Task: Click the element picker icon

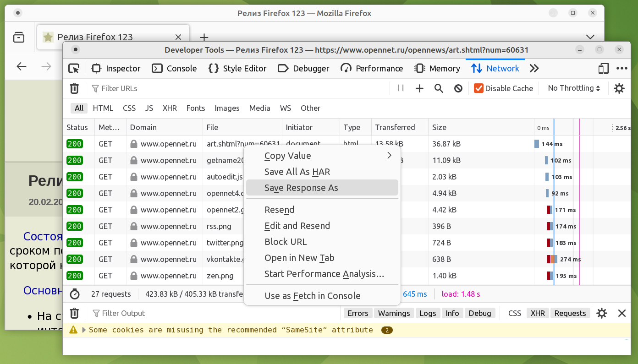Action: click(x=74, y=69)
